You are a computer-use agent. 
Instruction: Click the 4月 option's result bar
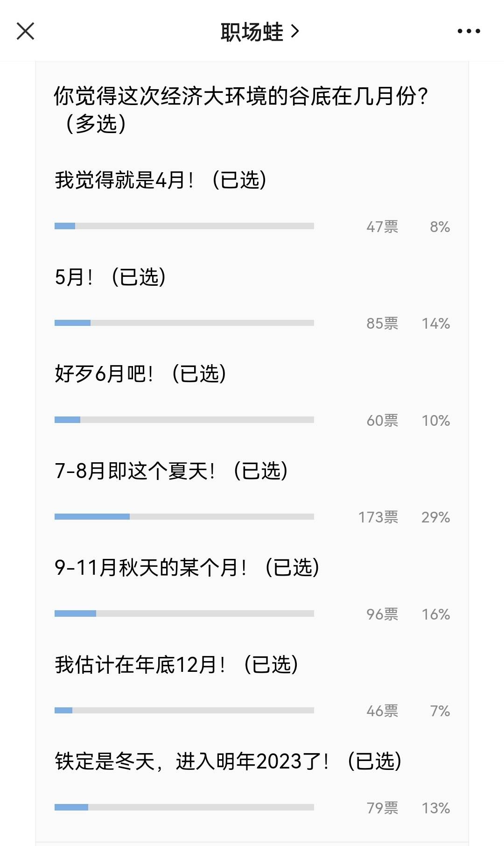(184, 226)
